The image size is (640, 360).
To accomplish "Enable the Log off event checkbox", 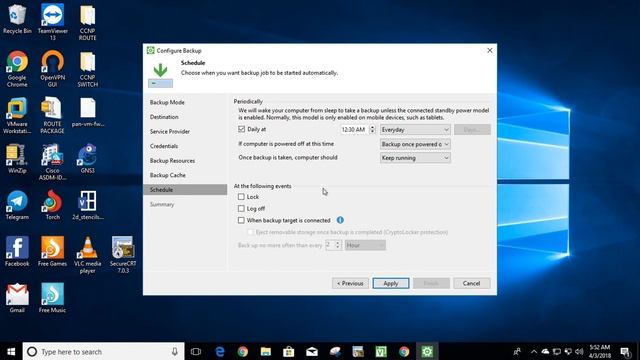I will (241, 209).
